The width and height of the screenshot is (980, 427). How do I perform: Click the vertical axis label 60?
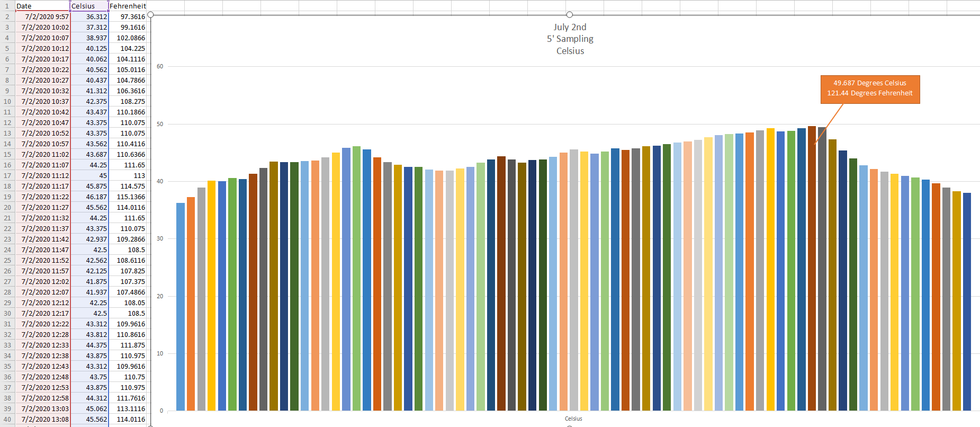(160, 66)
